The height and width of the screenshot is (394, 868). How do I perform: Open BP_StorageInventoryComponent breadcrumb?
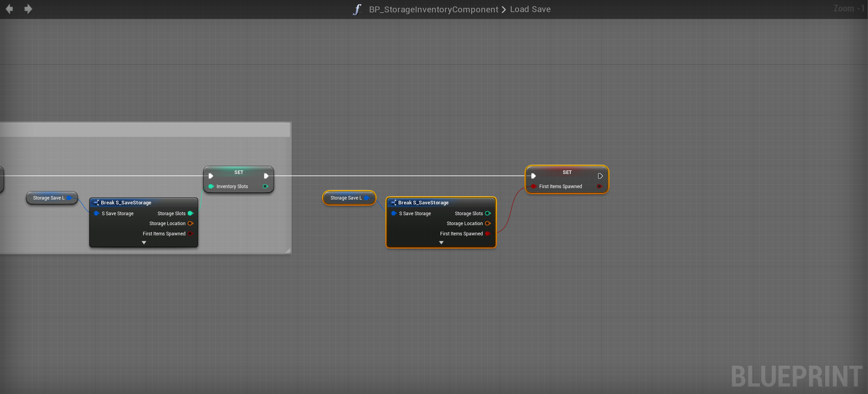click(433, 9)
